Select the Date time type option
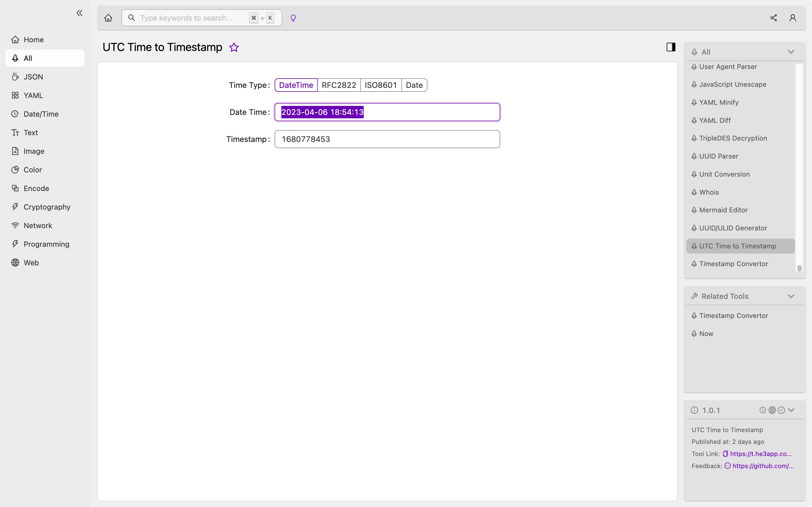The height and width of the screenshot is (507, 812). coord(414,85)
